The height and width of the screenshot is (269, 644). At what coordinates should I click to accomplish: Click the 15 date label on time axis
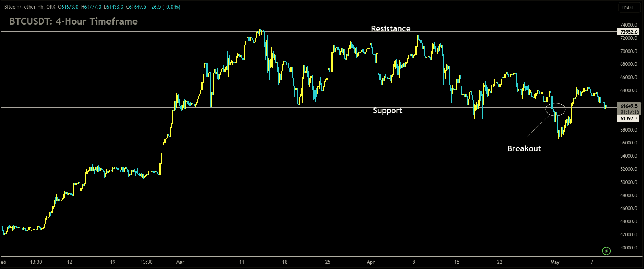457,262
